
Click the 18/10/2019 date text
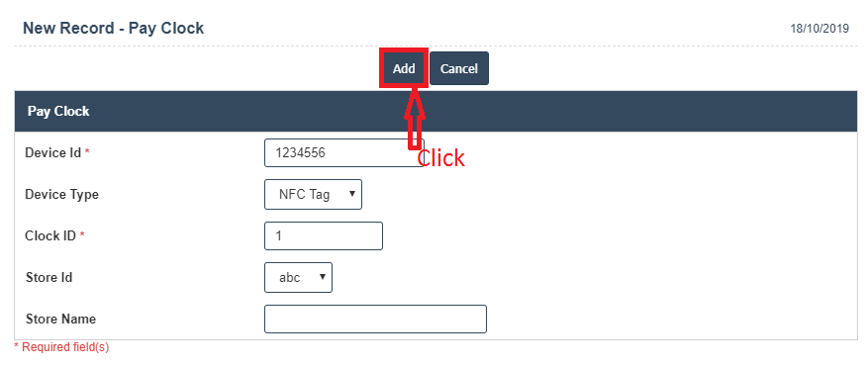pos(820,30)
